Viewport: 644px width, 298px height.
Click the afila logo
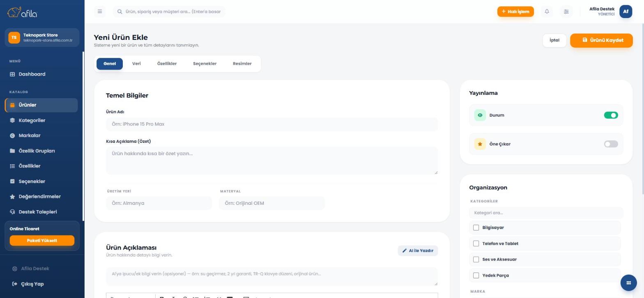pos(22,13)
